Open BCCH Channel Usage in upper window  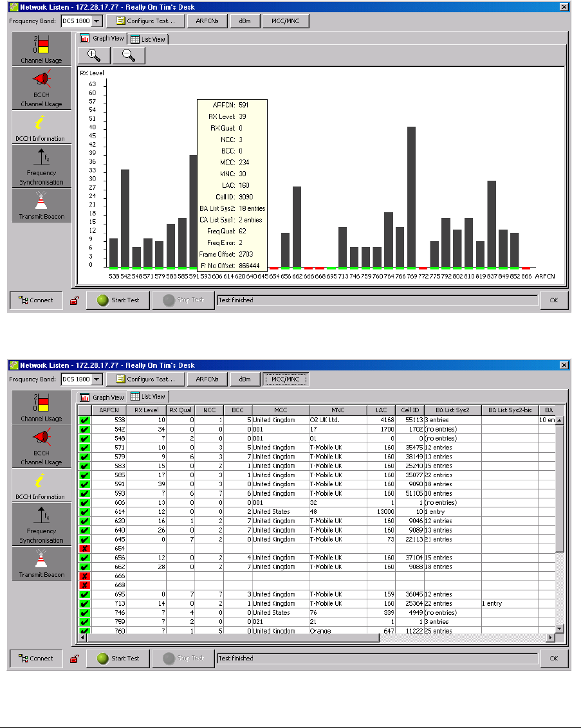[41, 87]
